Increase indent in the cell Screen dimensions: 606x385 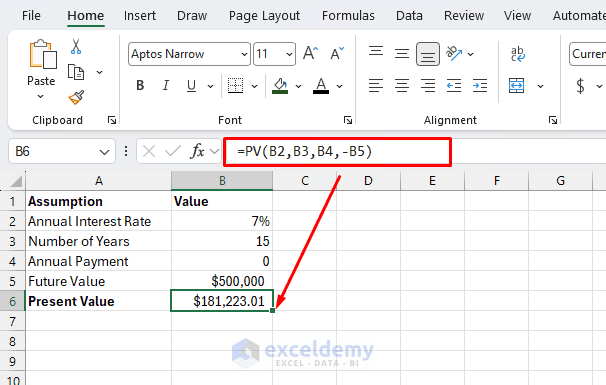(480, 85)
